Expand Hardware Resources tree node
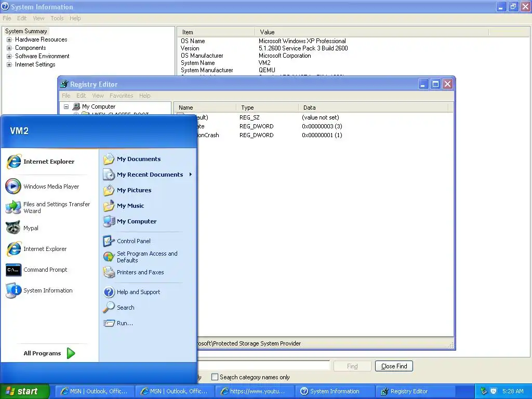The height and width of the screenshot is (399, 532). pos(9,39)
